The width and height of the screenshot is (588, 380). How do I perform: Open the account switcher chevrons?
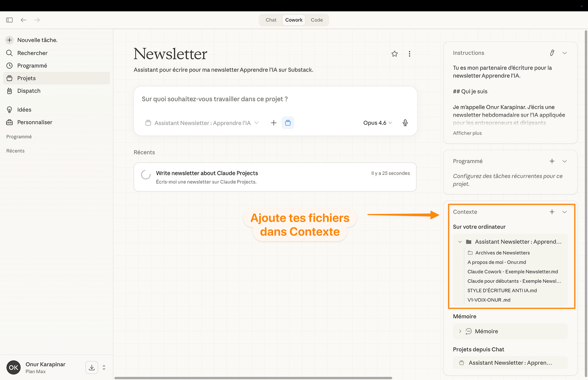click(x=104, y=367)
